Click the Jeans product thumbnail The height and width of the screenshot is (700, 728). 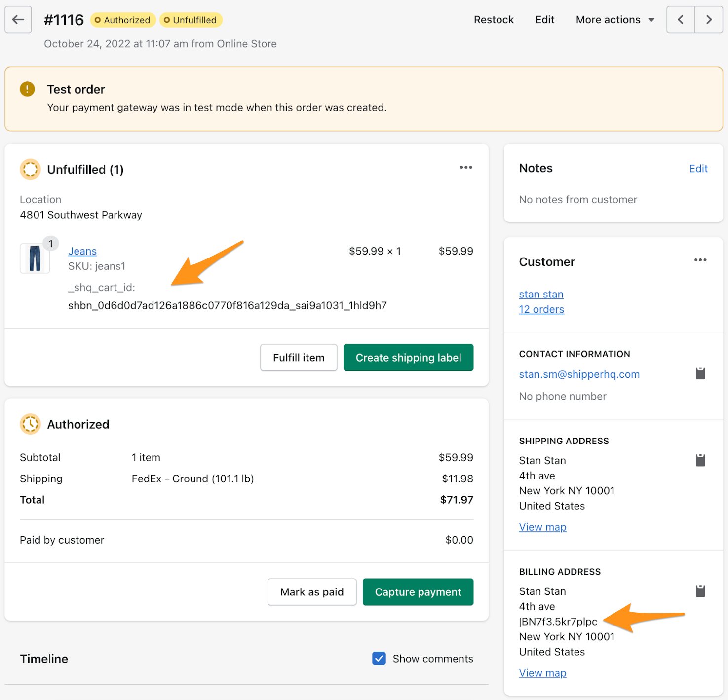[x=35, y=258]
